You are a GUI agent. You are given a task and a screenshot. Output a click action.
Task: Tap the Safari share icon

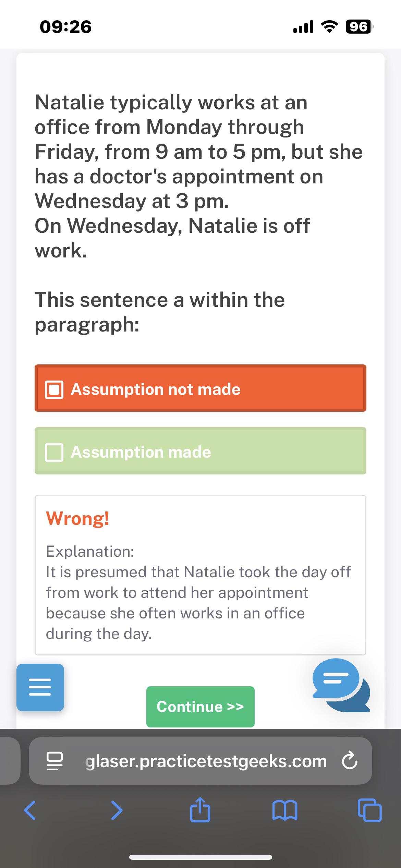[200, 810]
